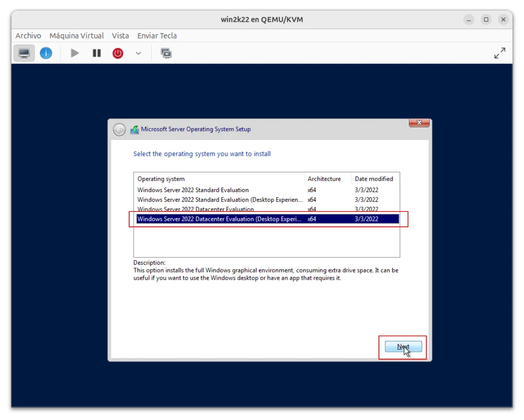Open the Enviar Tecla menu
The image size is (524, 420).
(x=157, y=36)
